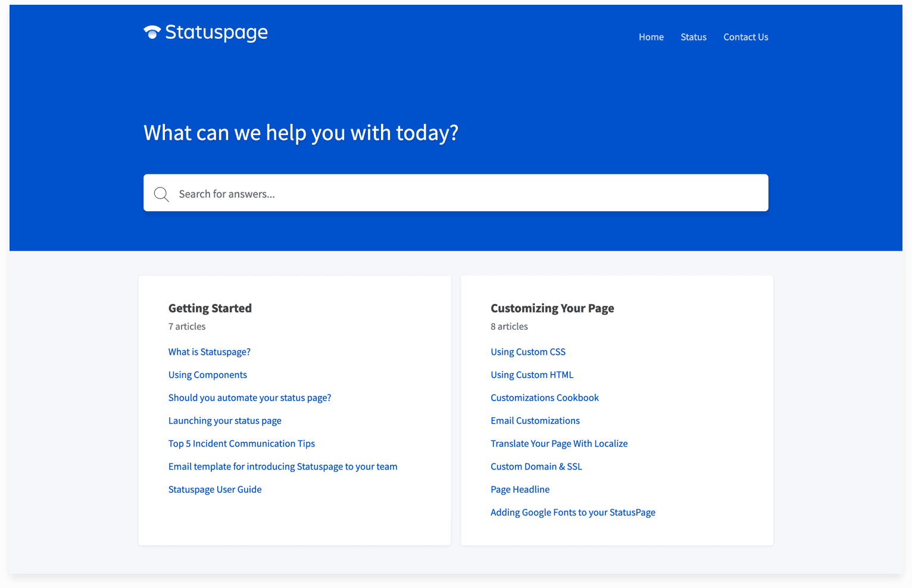This screenshot has width=912, height=588.
Task: Open the Email Customizations article
Action: click(535, 420)
